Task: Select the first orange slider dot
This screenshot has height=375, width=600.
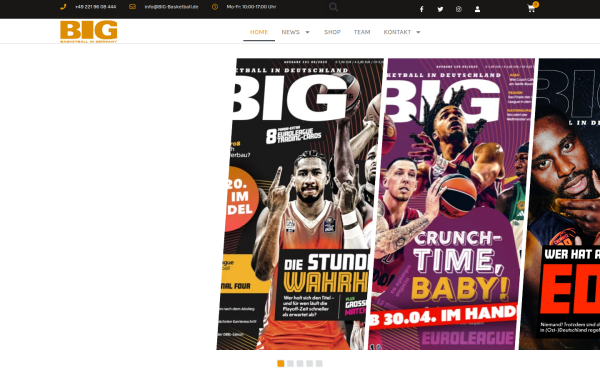Action: click(x=281, y=364)
